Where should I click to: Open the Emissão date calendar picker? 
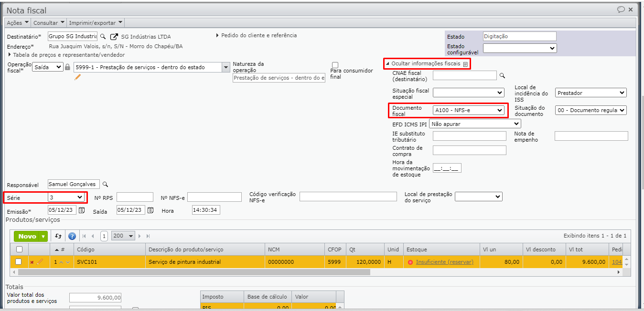[x=82, y=210]
